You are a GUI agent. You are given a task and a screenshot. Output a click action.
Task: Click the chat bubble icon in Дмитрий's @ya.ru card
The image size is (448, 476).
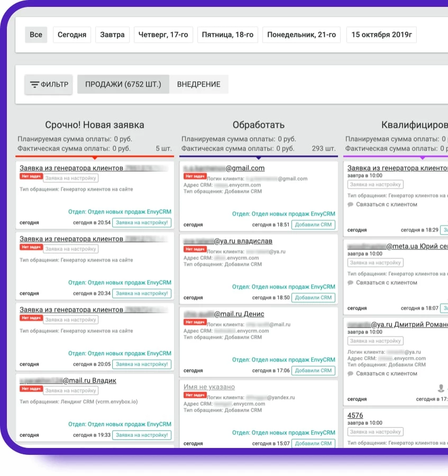pyautogui.click(x=350, y=374)
